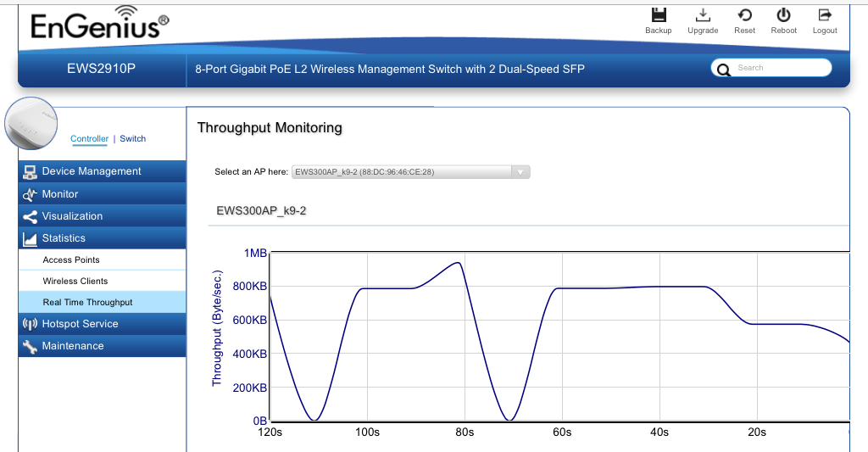Click the 0B y-axis label
868x452 pixels.
tap(260, 421)
